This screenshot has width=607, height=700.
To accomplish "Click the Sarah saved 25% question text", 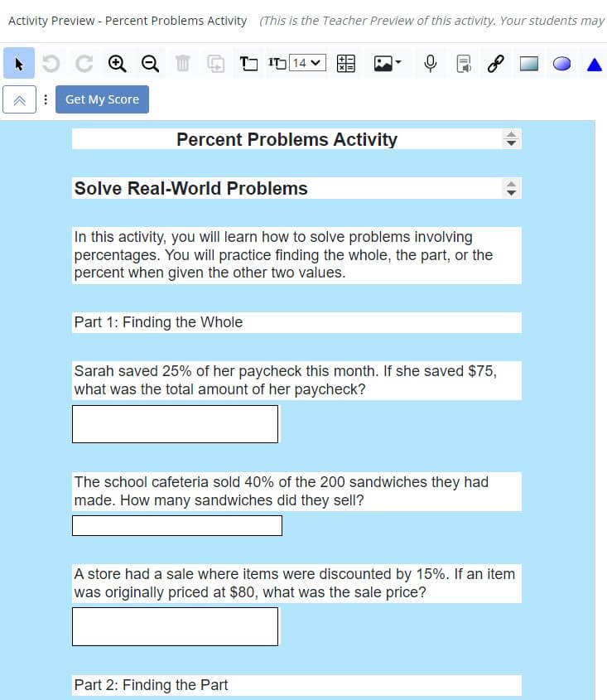I will [296, 380].
